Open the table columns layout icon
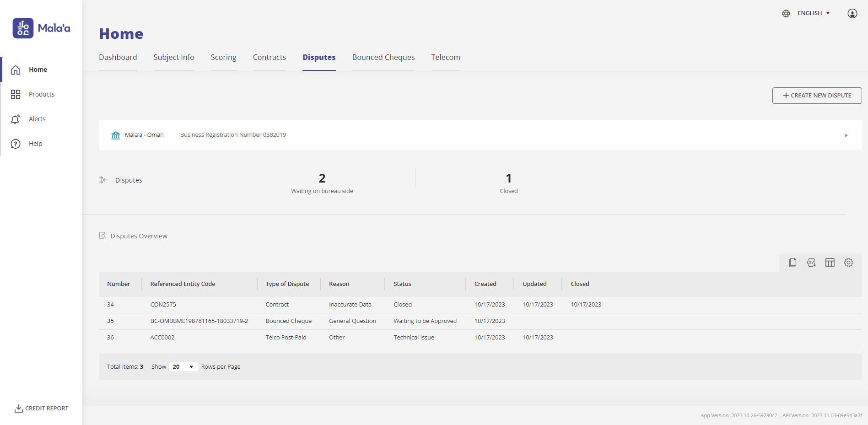Image resolution: width=868 pixels, height=425 pixels. (830, 263)
